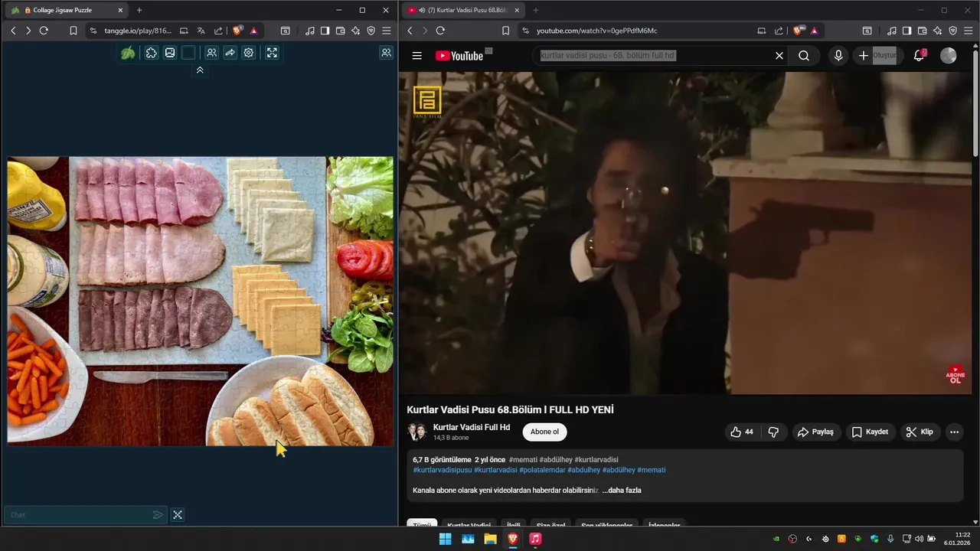
Task: Select the Collage Jigsaw Puzzle tab
Action: (65, 10)
